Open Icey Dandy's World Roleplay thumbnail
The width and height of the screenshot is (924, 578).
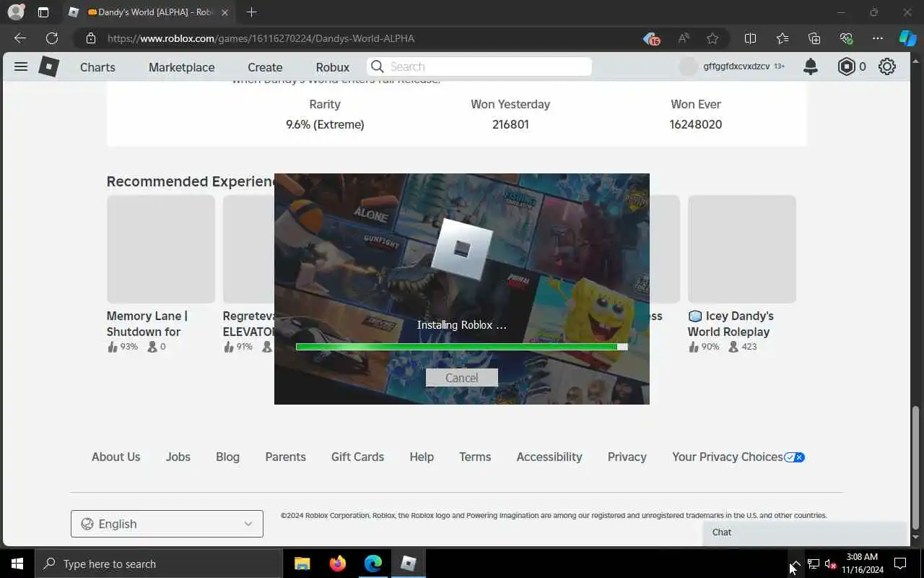tap(742, 249)
